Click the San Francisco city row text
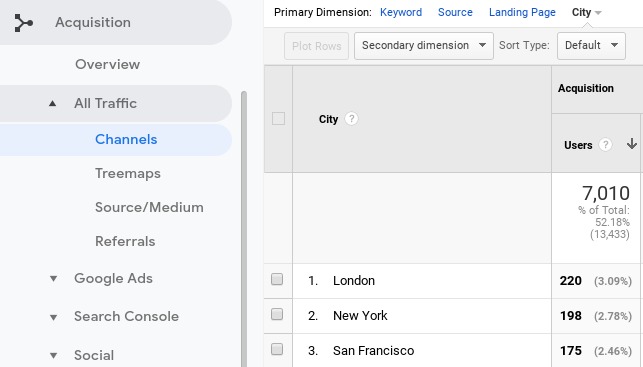The width and height of the screenshot is (643, 367). coord(374,351)
